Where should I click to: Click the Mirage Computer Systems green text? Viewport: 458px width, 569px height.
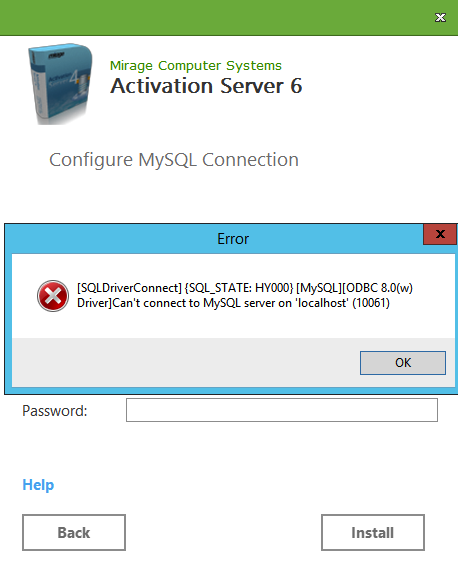tap(196, 66)
